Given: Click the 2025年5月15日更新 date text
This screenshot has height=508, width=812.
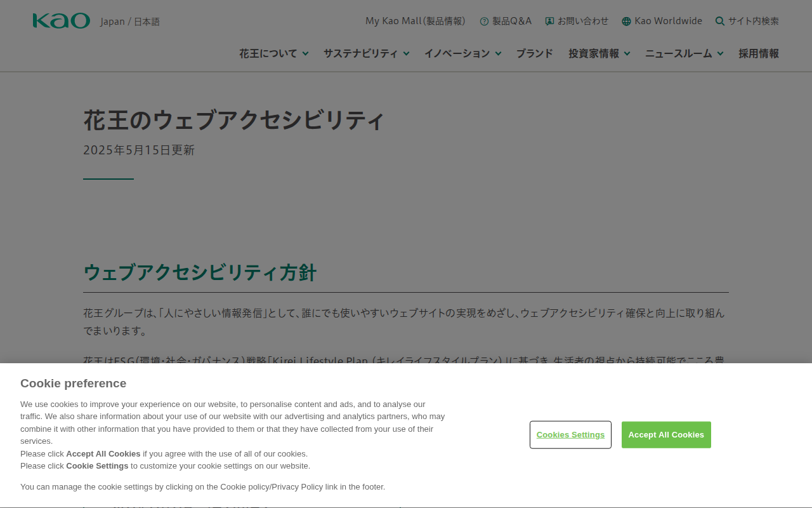Looking at the screenshot, I should [x=139, y=150].
